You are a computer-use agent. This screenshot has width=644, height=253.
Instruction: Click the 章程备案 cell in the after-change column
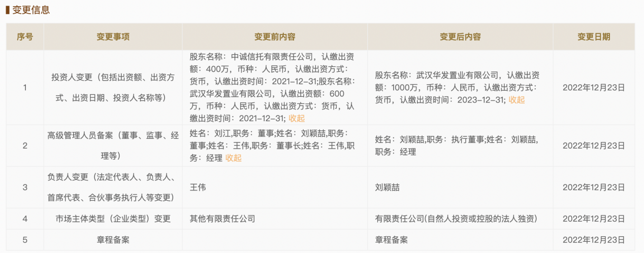(x=460, y=239)
